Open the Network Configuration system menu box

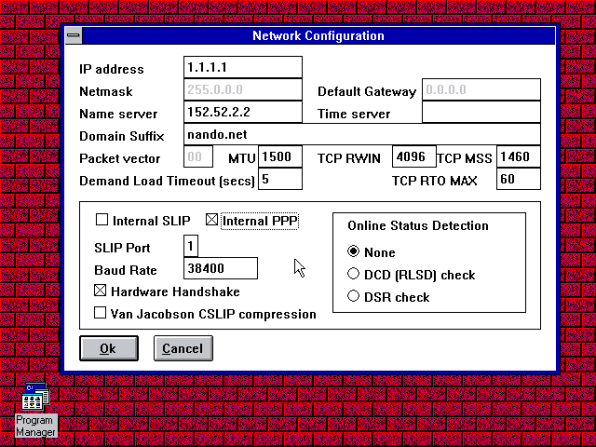click(x=73, y=35)
